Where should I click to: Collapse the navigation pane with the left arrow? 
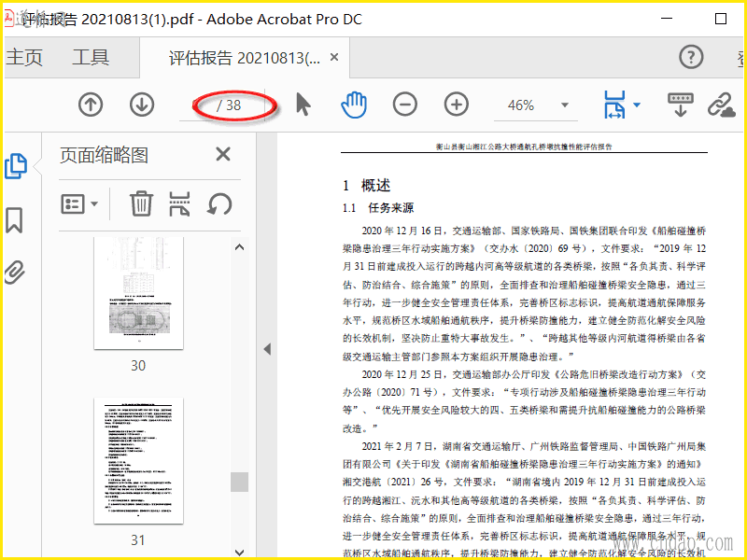pyautogui.click(x=267, y=349)
